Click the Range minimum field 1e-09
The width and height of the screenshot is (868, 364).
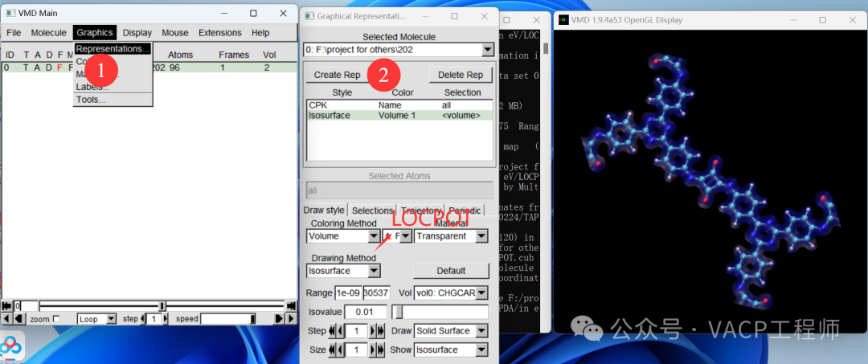point(348,292)
